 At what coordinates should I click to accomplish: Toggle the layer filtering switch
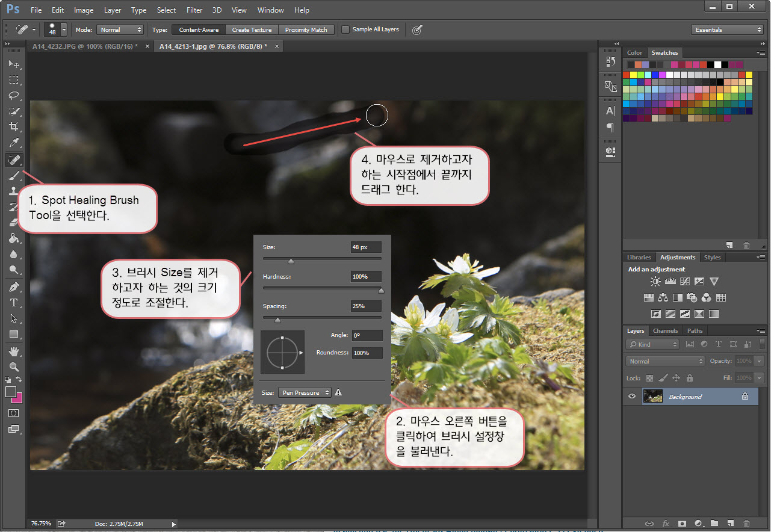763,344
